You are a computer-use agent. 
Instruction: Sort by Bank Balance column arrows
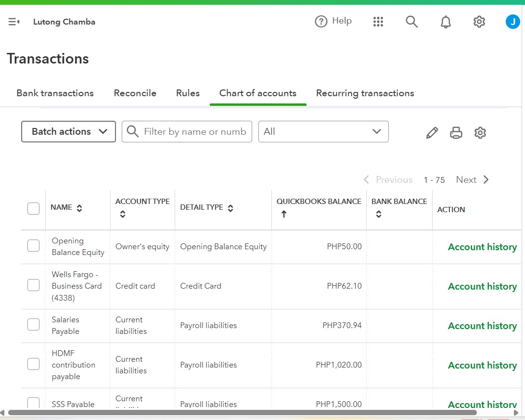[379, 214]
